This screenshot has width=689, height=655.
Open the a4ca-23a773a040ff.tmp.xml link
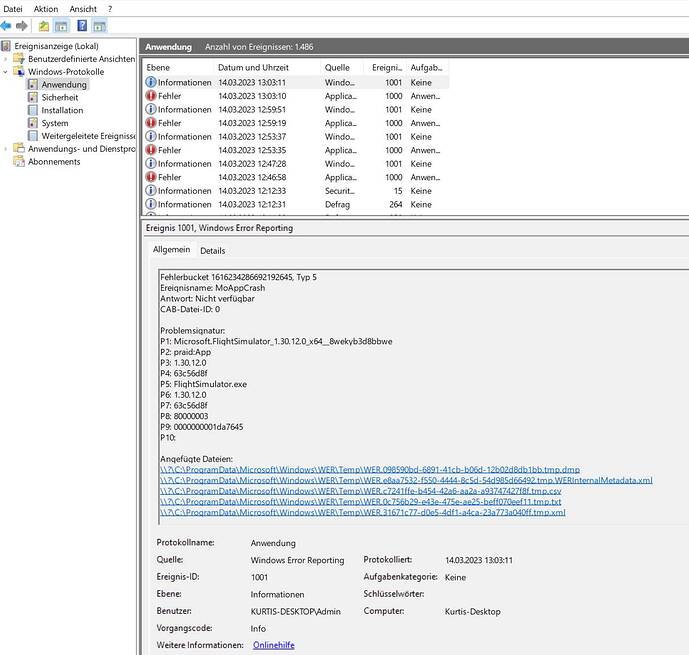pos(363,512)
